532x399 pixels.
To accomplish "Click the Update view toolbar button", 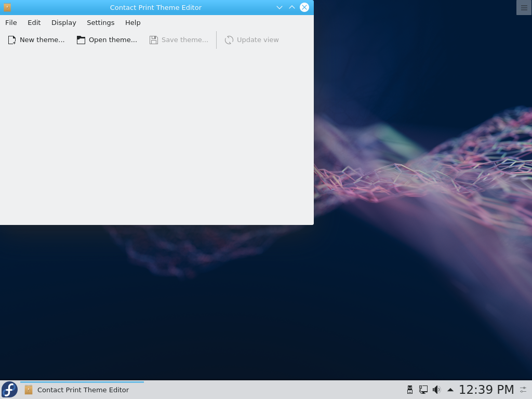I will coord(252,40).
